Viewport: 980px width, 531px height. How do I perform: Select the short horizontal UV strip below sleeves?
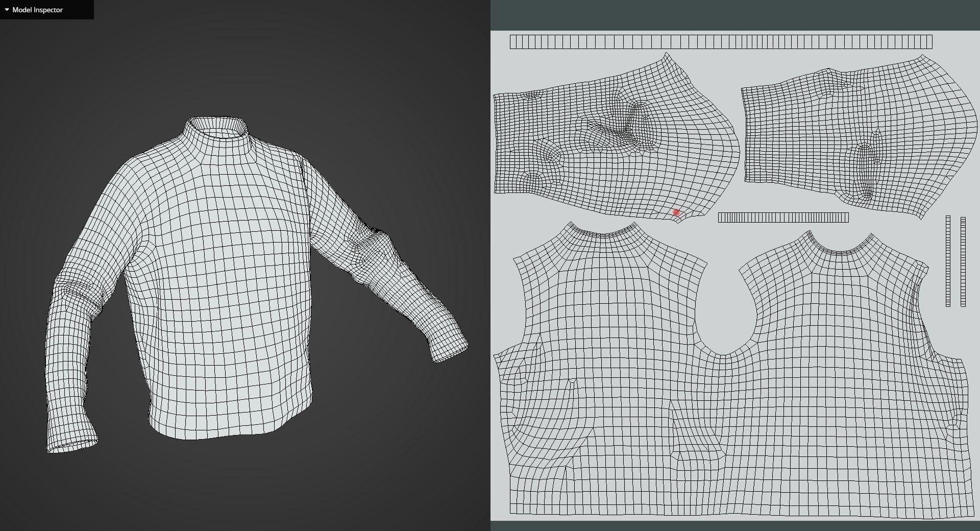[x=783, y=218]
